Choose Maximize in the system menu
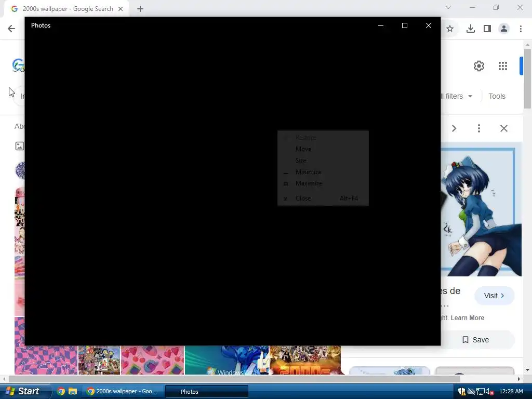The image size is (532, 399). point(323,183)
